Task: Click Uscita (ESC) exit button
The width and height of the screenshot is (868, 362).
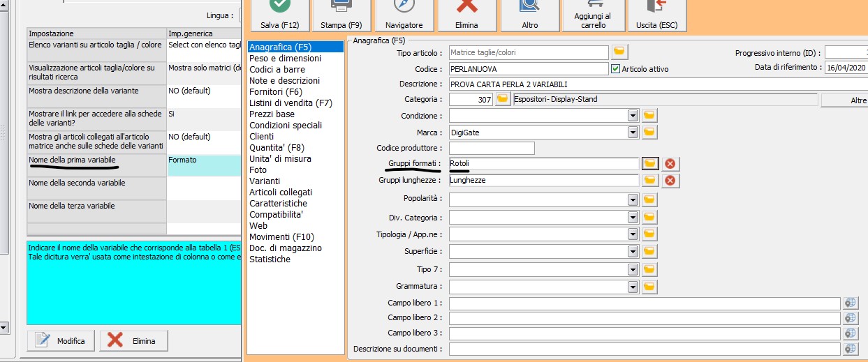Action: [x=656, y=15]
